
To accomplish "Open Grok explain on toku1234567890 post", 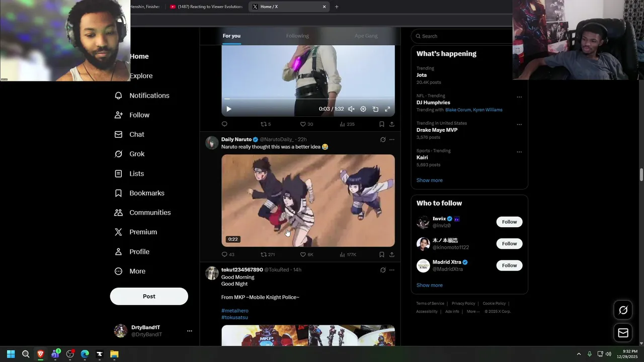I will [383, 270].
